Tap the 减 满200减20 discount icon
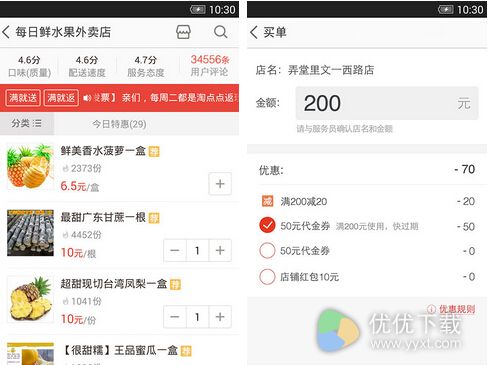The image size is (488, 365). [267, 201]
